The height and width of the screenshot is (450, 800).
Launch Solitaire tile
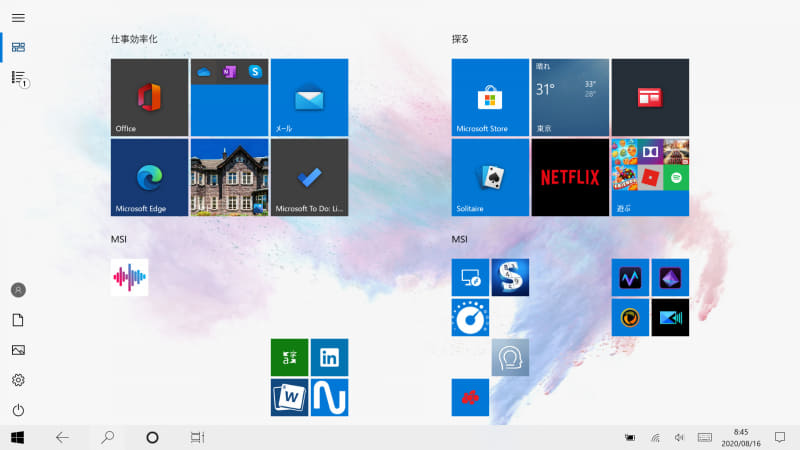coord(490,177)
